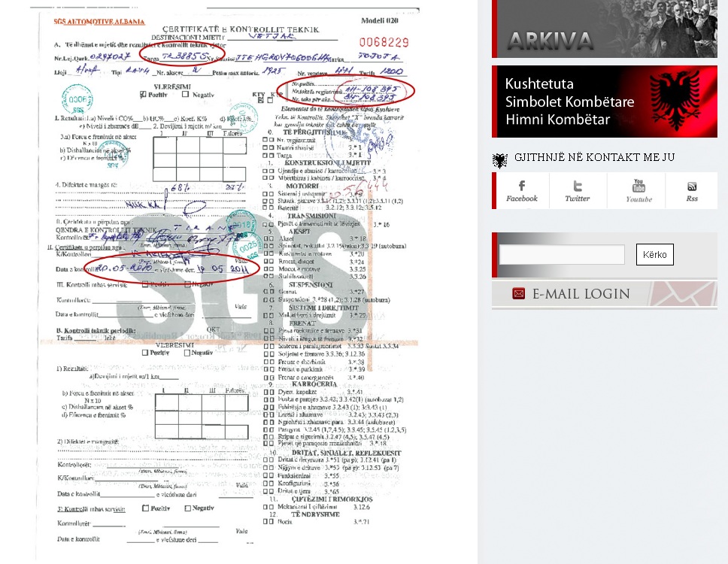Image resolution: width=728 pixels, height=564 pixels.
Task: Click the Negativ checkbox under Vlerësimi
Action: coord(186,96)
